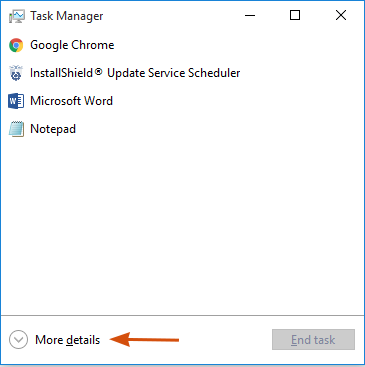The image size is (365, 367).
Task: Select InstallShield Update Service Scheduler entry
Action: (x=182, y=73)
